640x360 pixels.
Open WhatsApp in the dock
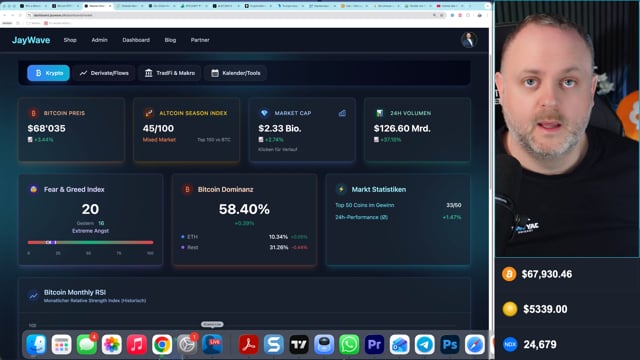click(x=349, y=345)
